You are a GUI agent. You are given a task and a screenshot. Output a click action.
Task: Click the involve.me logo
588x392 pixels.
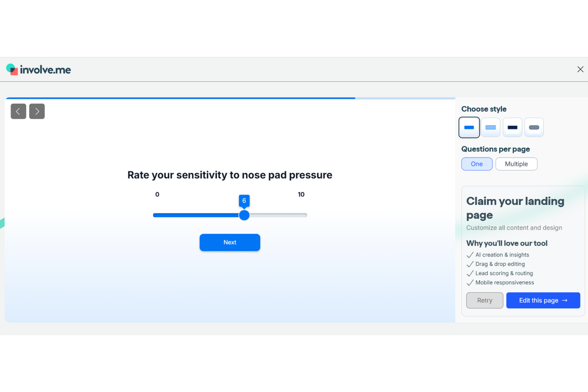38,69
